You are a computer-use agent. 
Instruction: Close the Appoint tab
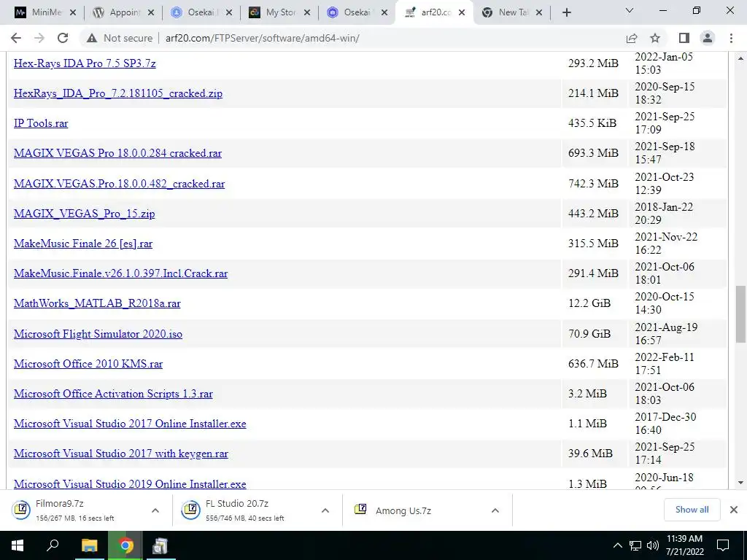click(151, 12)
